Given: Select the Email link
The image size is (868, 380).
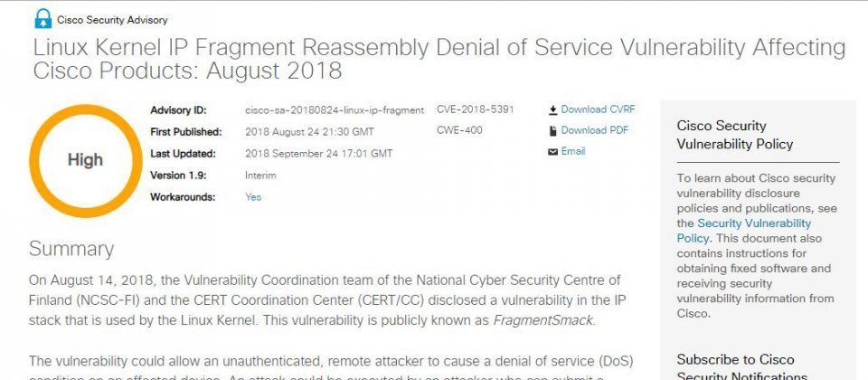Looking at the screenshot, I should point(573,151).
